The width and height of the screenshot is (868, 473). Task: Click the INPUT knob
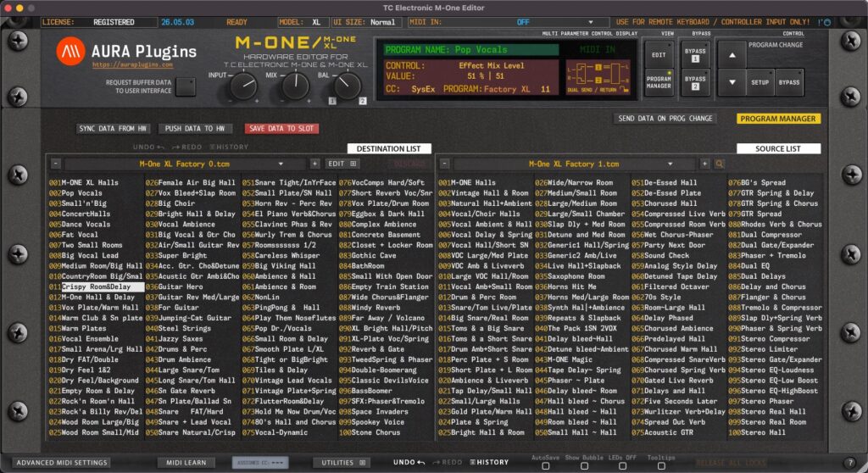[x=244, y=86]
